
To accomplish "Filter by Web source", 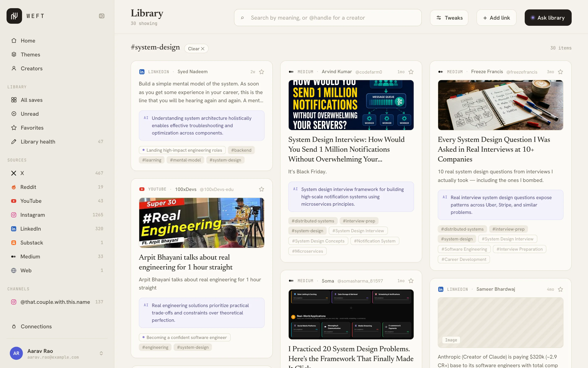I will tap(57, 270).
